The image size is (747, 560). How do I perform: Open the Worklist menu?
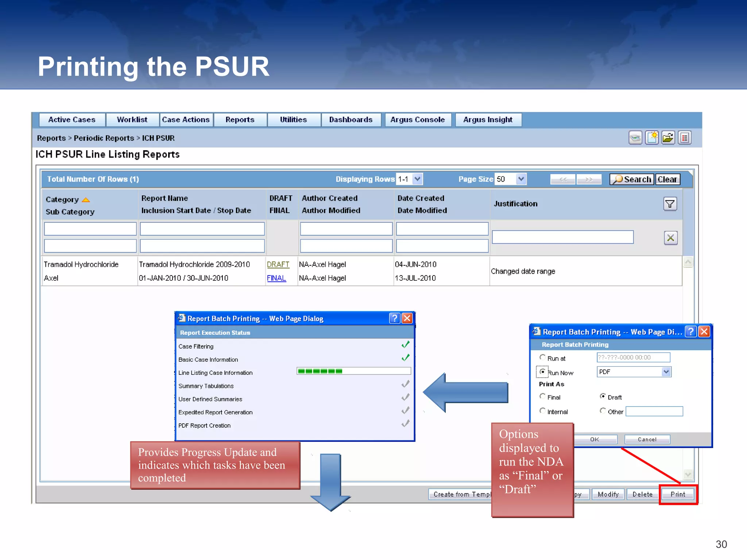pyautogui.click(x=132, y=120)
